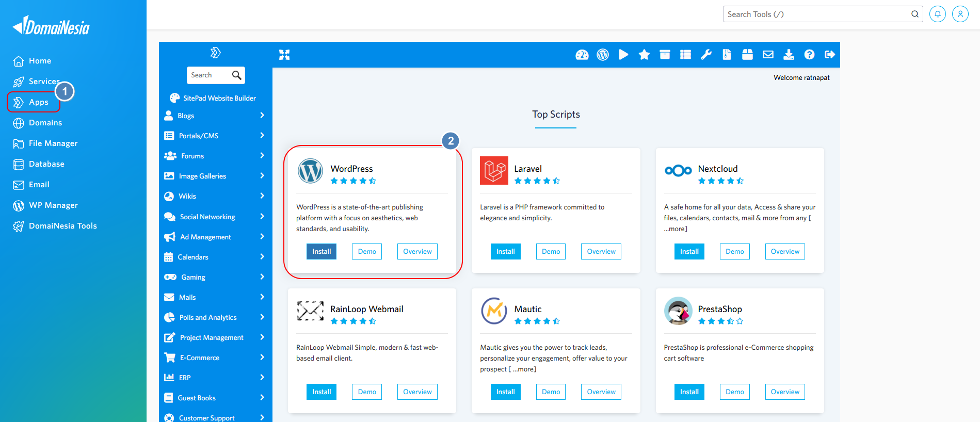Expand the Project Management category
Viewport: 980px width, 422px height.
[216, 337]
